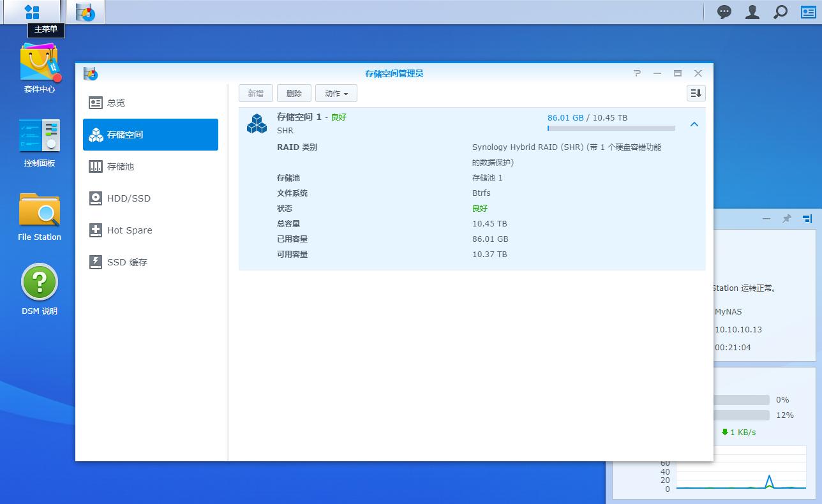Click the storage usage progress bar
Viewport: 822px width, 504px height.
tap(611, 128)
